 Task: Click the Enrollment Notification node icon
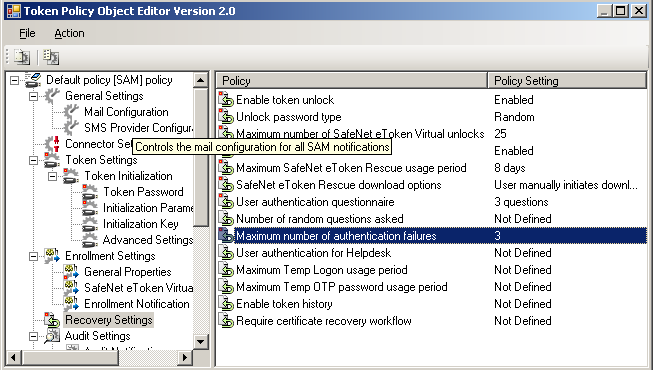71,304
